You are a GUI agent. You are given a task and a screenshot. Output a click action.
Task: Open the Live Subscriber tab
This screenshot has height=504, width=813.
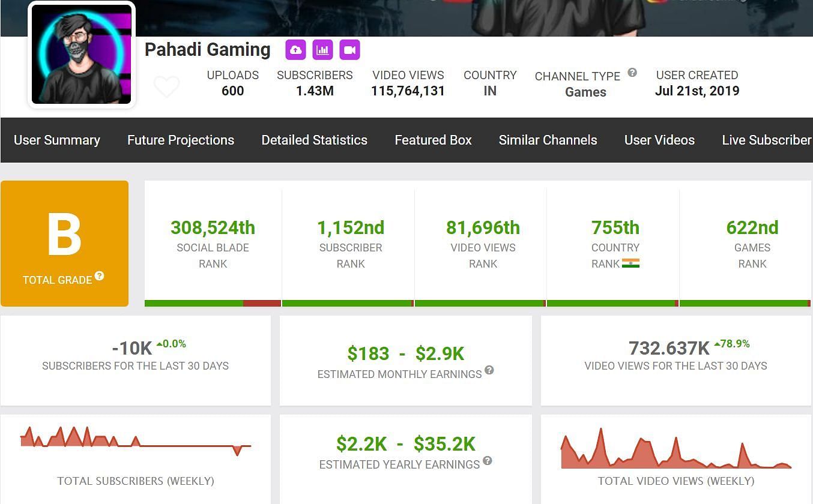pyautogui.click(x=766, y=140)
